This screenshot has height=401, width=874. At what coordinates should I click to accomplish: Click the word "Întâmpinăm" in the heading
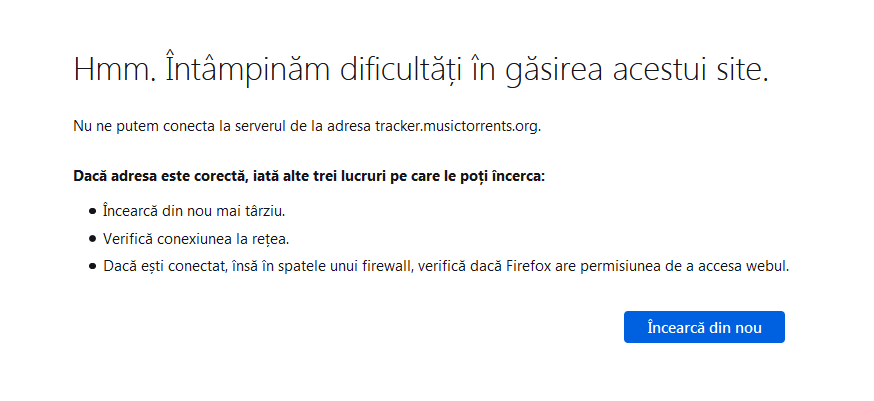pyautogui.click(x=247, y=71)
